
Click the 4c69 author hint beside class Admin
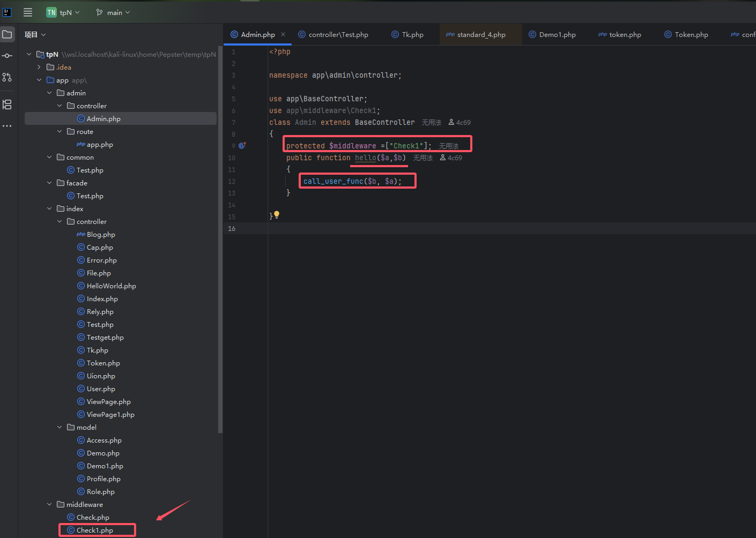tap(459, 122)
